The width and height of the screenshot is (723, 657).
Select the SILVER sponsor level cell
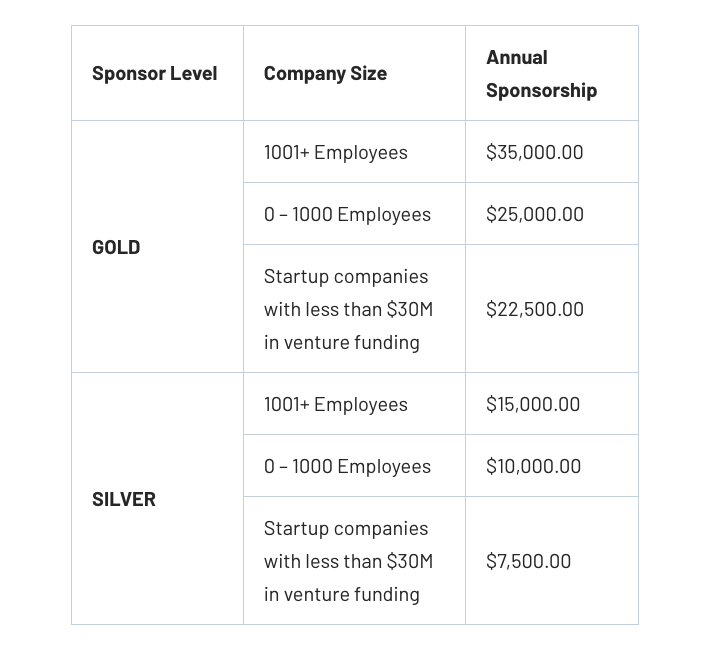124,499
